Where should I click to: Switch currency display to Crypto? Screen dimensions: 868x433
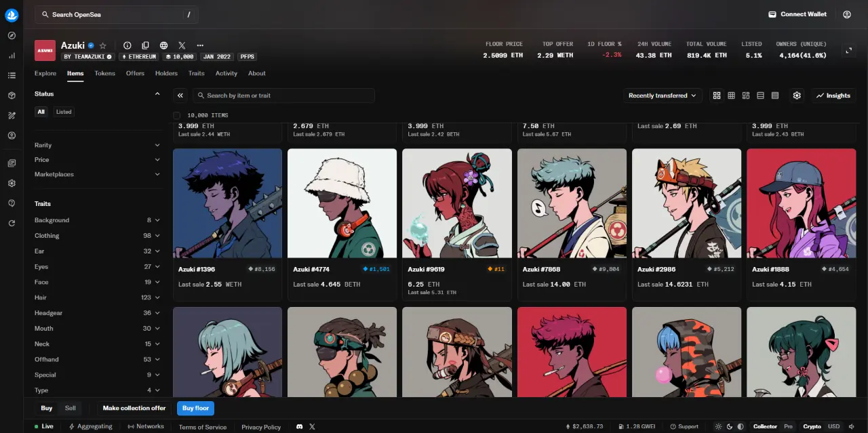point(812,426)
